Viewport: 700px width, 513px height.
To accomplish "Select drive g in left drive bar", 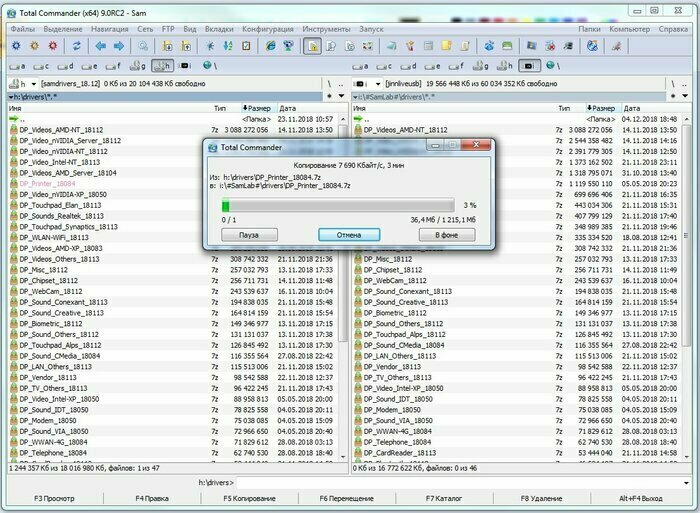I will coord(138,66).
